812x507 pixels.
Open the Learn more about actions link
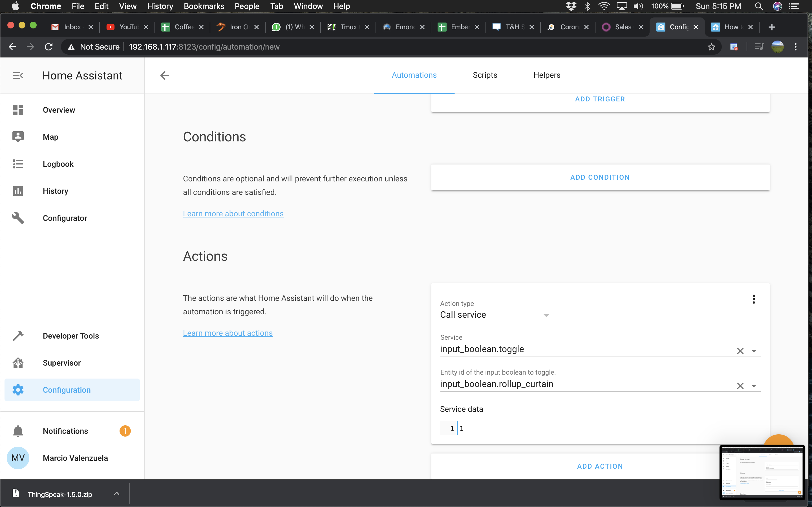[x=228, y=333]
